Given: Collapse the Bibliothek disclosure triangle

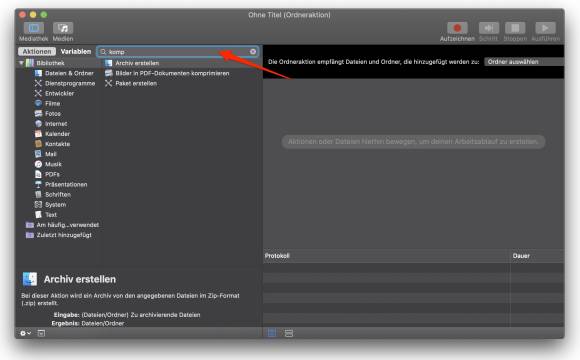Looking at the screenshot, I should (21, 63).
